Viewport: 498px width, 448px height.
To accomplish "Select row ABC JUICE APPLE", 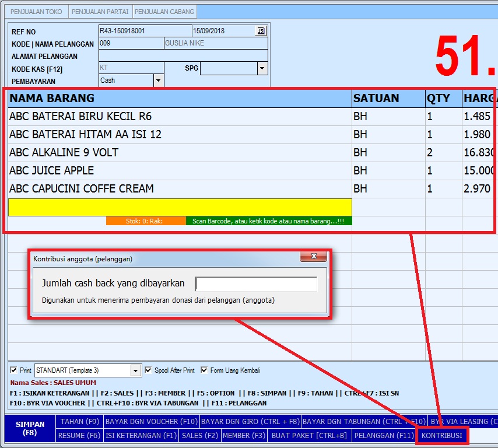I will [180, 171].
